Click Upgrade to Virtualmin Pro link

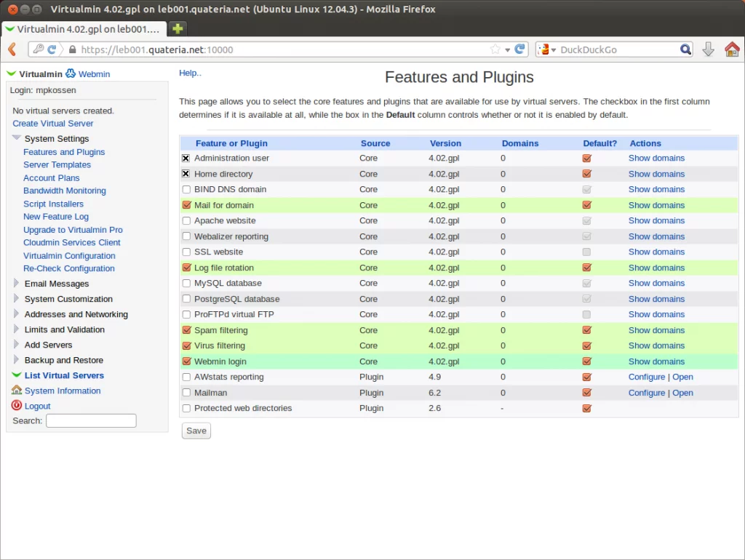click(x=73, y=229)
